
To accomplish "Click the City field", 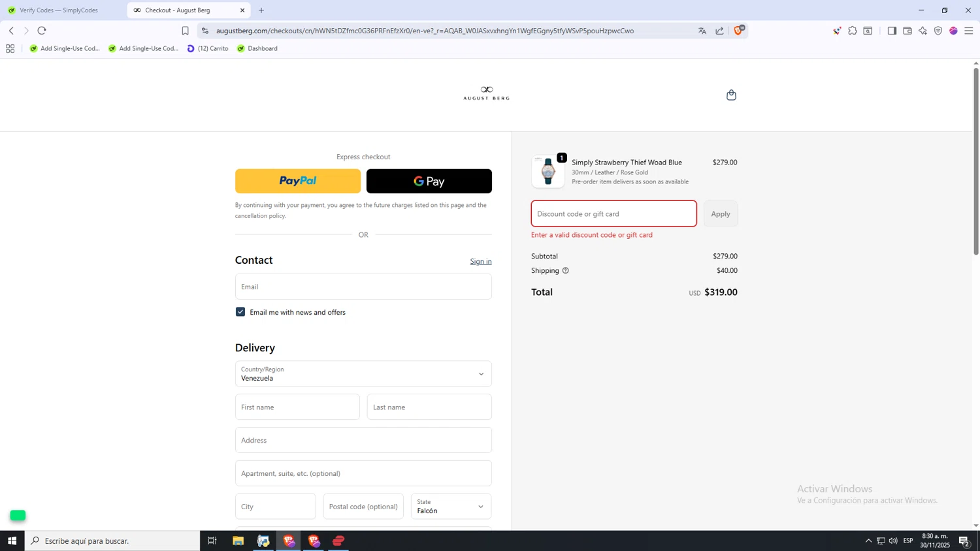I will click(x=275, y=507).
